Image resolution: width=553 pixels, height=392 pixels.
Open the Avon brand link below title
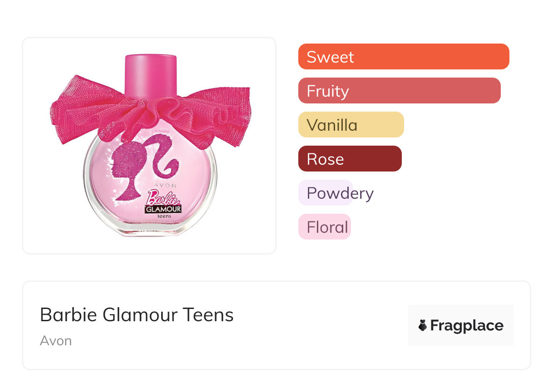[56, 341]
